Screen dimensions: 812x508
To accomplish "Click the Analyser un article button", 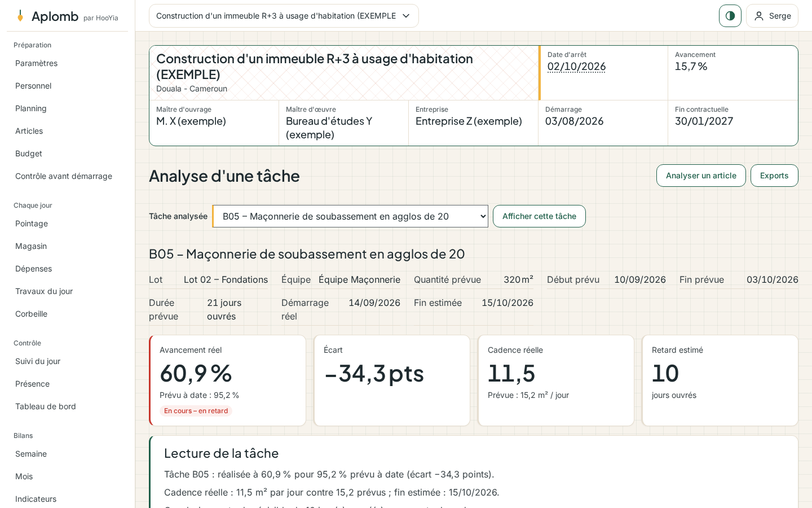I will point(701,176).
